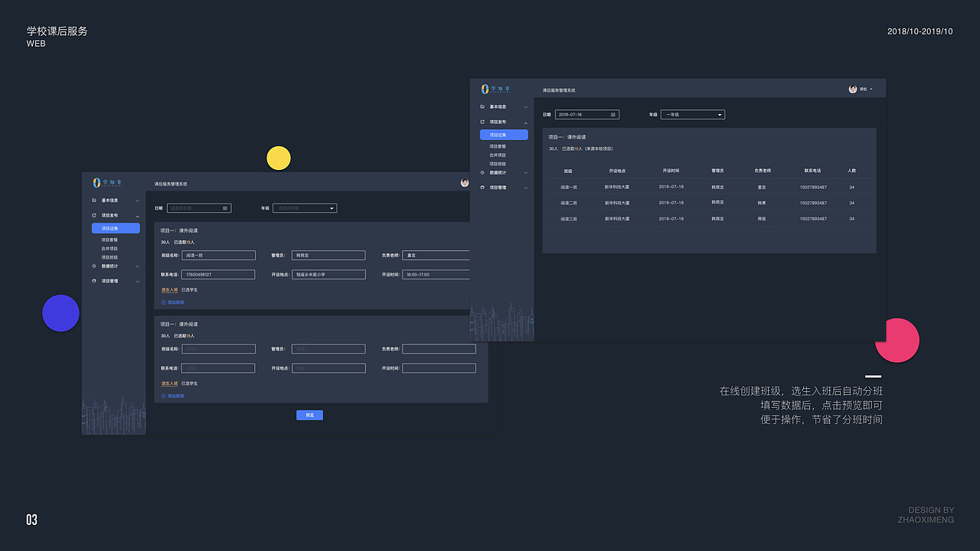The width and height of the screenshot is (980, 551).
Task: Open the 请选择年级 grade dropdown
Action: pos(305,208)
